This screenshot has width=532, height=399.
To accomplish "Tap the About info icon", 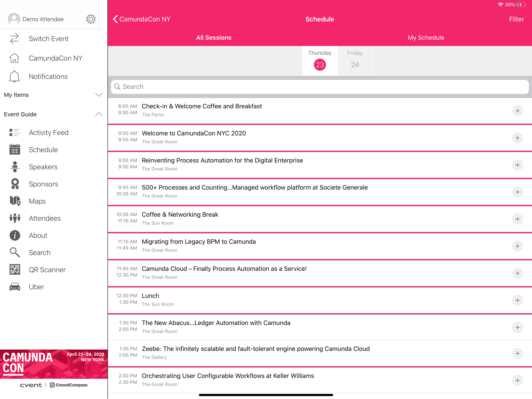I will [x=15, y=235].
